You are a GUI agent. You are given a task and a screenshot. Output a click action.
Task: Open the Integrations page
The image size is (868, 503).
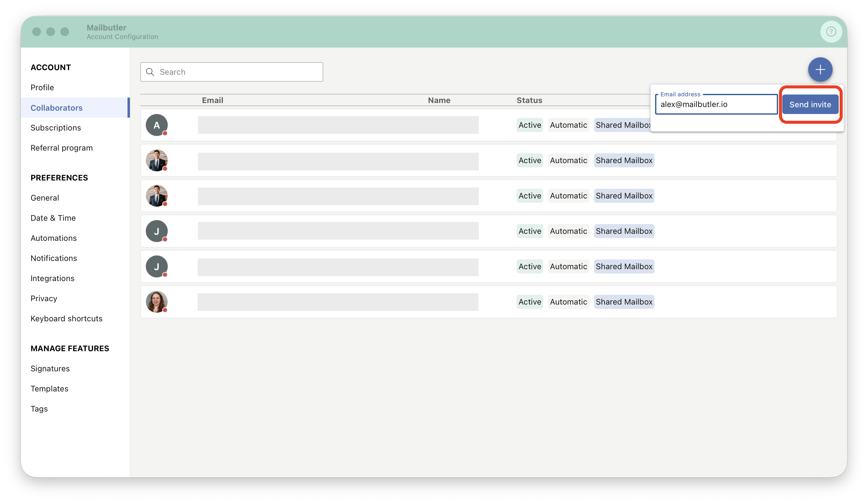52,279
